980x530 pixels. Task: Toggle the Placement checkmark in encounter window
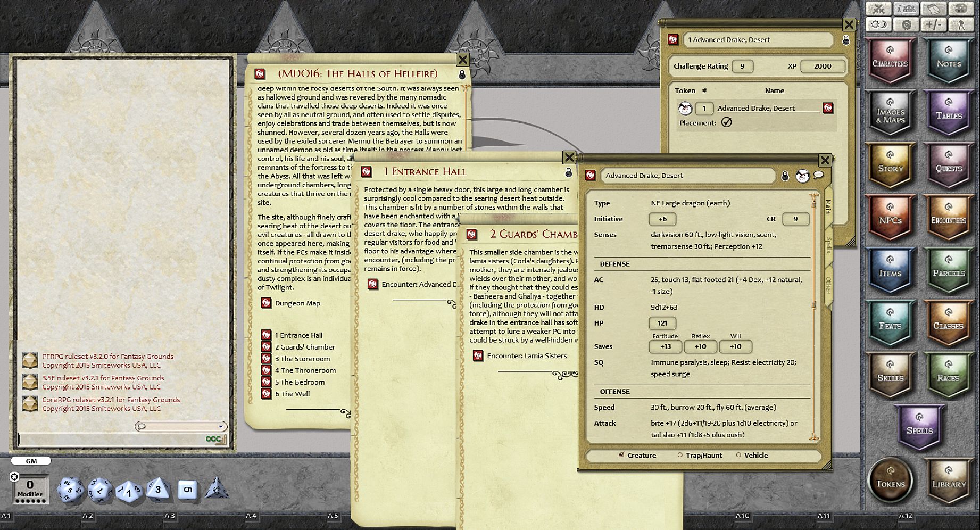(x=726, y=122)
